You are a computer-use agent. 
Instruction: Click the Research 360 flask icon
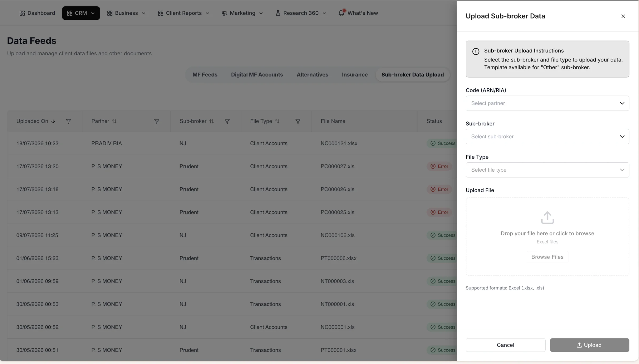tap(278, 13)
